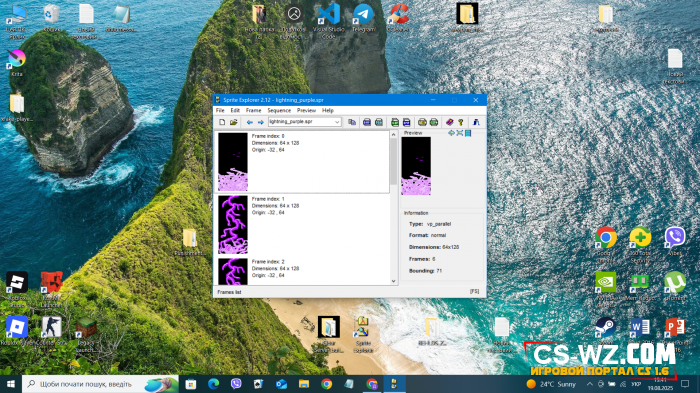Image resolution: width=700 pixels, height=393 pixels.
Task: Open the Help menu
Action: click(328, 110)
